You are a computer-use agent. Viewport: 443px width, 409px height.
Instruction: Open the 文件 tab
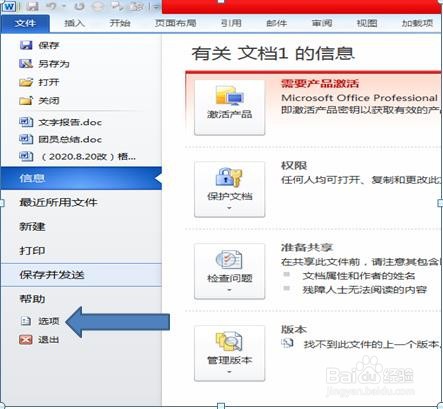(x=25, y=23)
